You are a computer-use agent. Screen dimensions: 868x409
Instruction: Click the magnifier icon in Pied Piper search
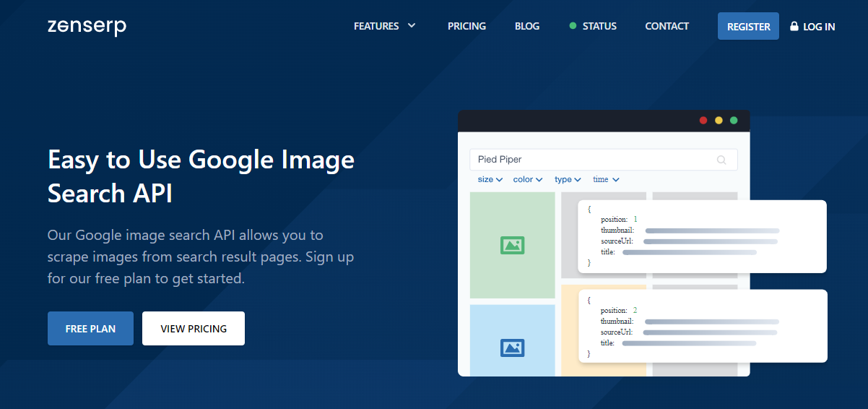click(721, 160)
